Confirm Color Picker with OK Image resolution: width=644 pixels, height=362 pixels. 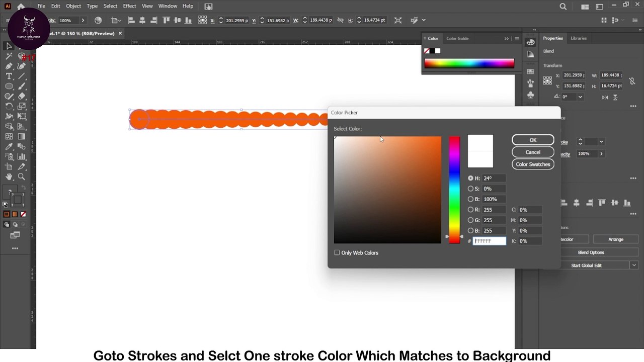pos(533,140)
